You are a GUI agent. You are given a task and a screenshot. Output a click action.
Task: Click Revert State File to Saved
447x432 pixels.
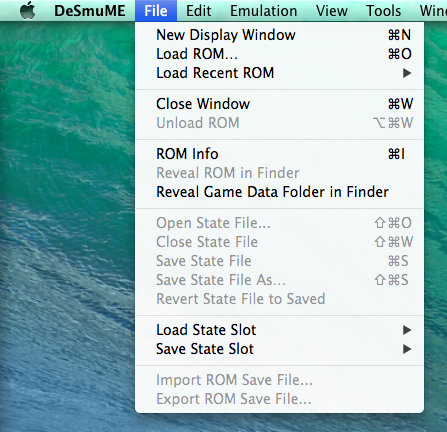(279, 299)
